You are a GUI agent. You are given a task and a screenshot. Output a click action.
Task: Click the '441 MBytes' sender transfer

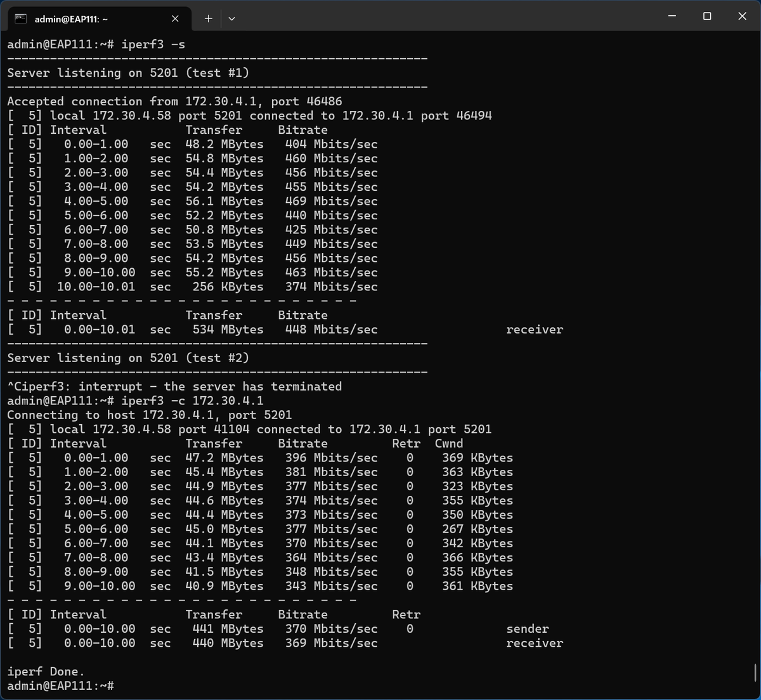[228, 629]
